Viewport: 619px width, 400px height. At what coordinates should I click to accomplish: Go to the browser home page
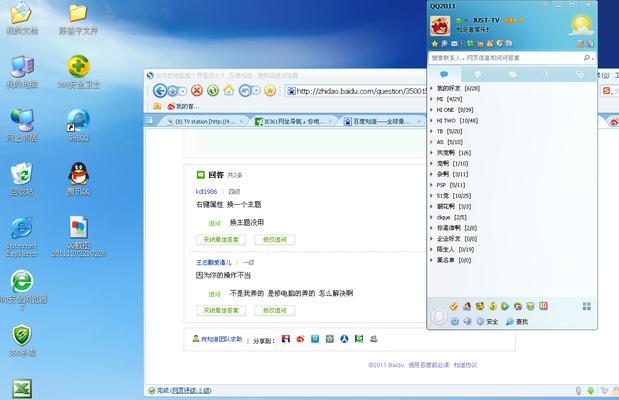tap(229, 90)
